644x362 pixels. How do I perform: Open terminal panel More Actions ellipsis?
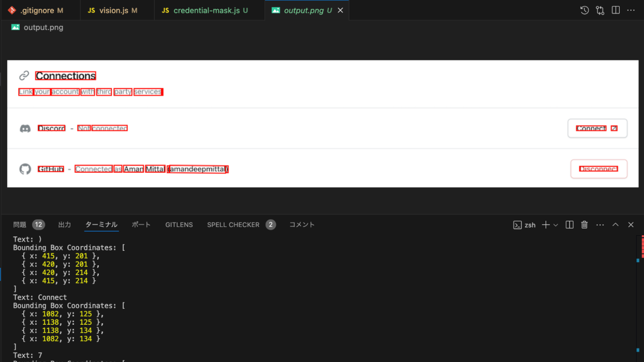point(600,225)
